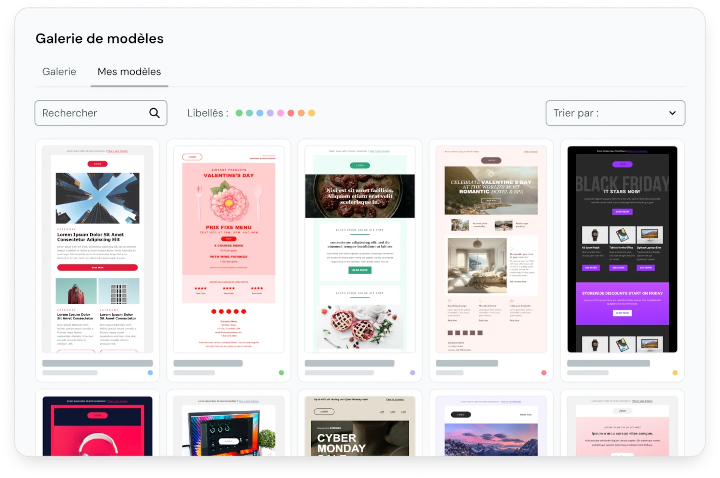Open the Valentine's Day Prix Fixe Menu template
Screen dimensions: 720x478
pyautogui.click(x=228, y=250)
